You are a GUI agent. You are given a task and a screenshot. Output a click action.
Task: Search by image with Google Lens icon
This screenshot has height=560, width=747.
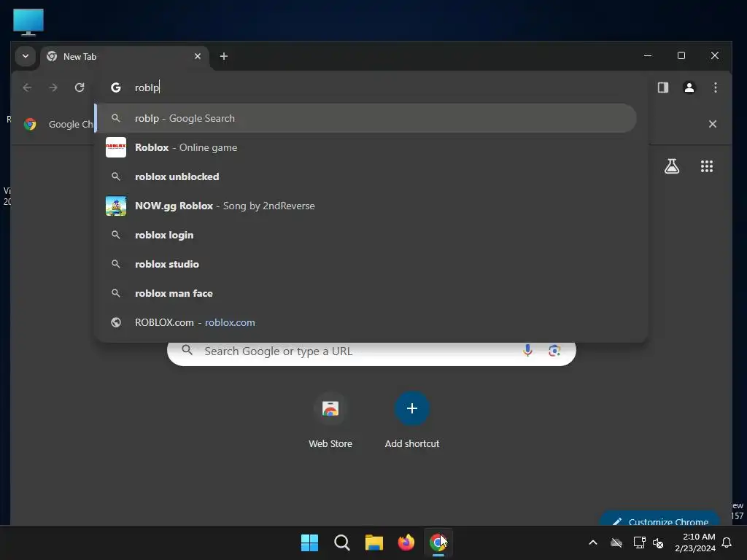554,351
